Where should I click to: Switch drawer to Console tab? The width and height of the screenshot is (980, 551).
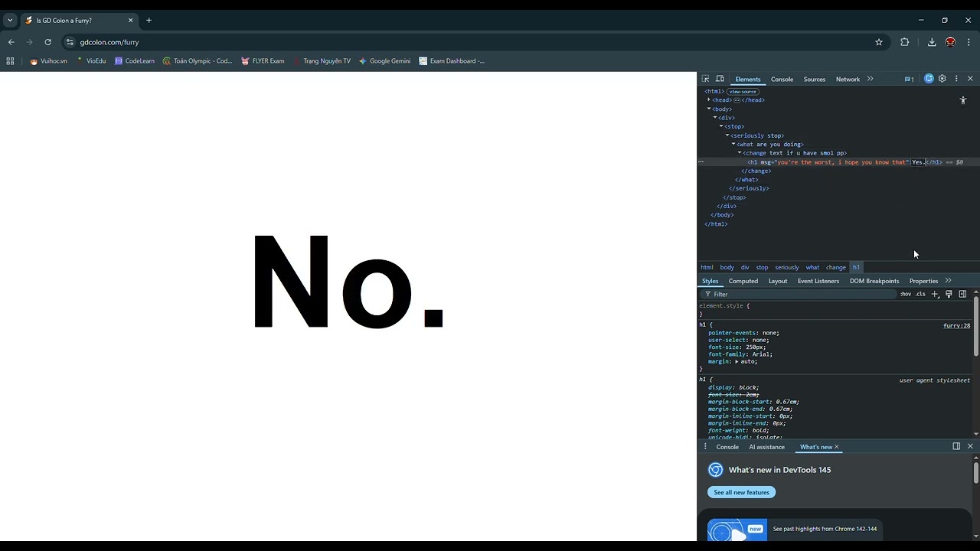point(727,447)
